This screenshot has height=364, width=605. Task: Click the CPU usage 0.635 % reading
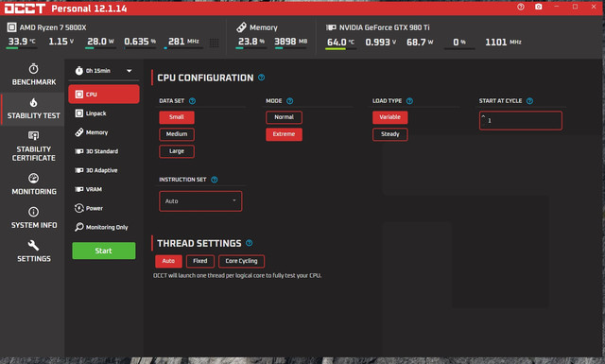pyautogui.click(x=140, y=42)
